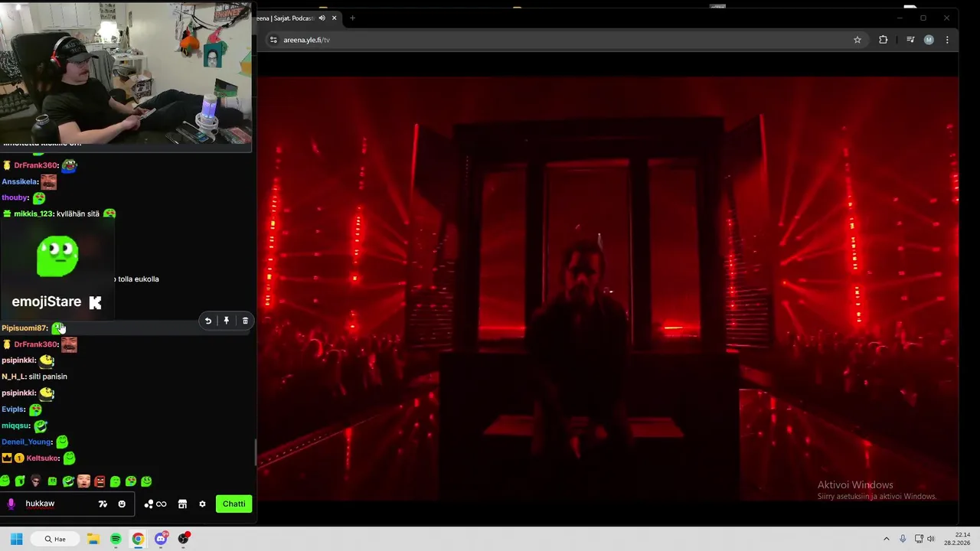Click the Keltsuko username
Image resolution: width=980 pixels, height=551 pixels.
coord(43,458)
